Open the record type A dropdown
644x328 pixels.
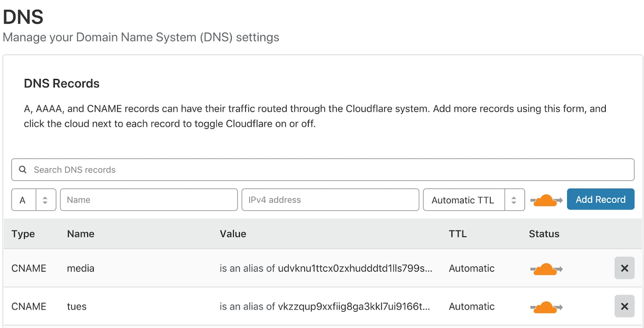(x=33, y=200)
